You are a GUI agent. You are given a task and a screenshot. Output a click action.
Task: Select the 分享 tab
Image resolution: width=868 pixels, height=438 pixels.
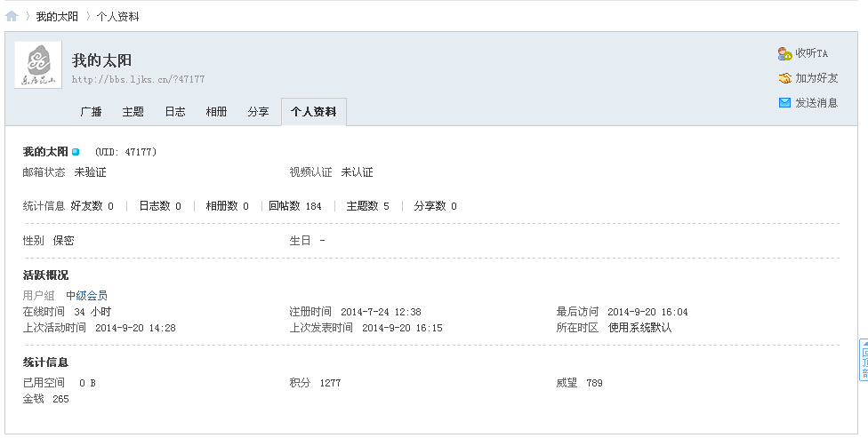258,112
